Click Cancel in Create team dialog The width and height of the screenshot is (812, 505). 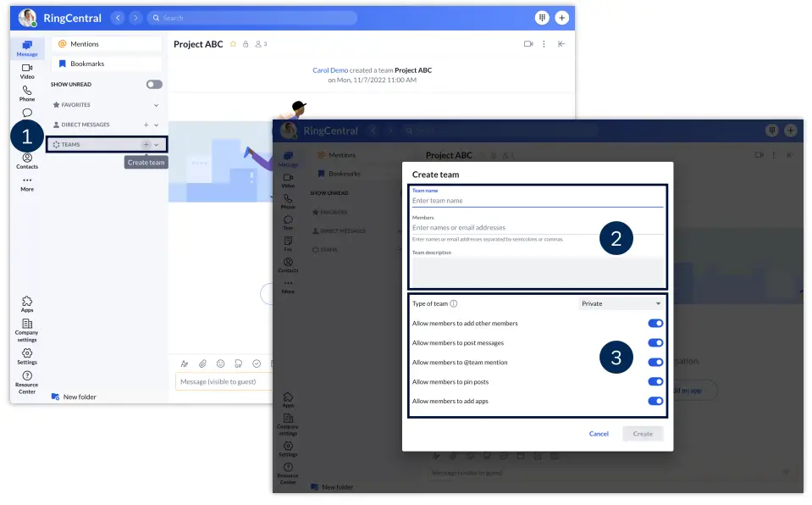[599, 434]
